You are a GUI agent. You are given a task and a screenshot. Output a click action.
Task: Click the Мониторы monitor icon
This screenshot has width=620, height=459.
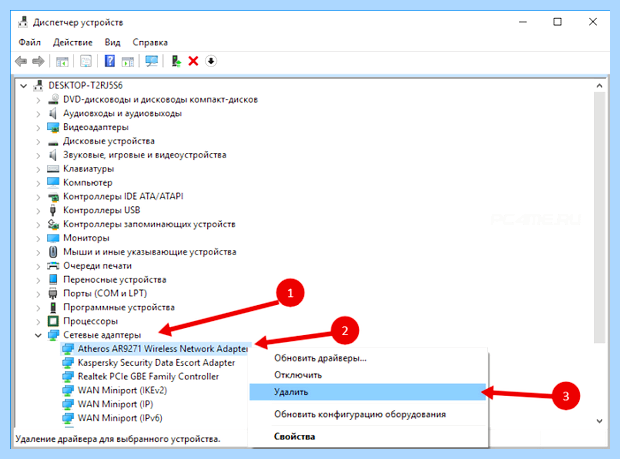coord(53,238)
